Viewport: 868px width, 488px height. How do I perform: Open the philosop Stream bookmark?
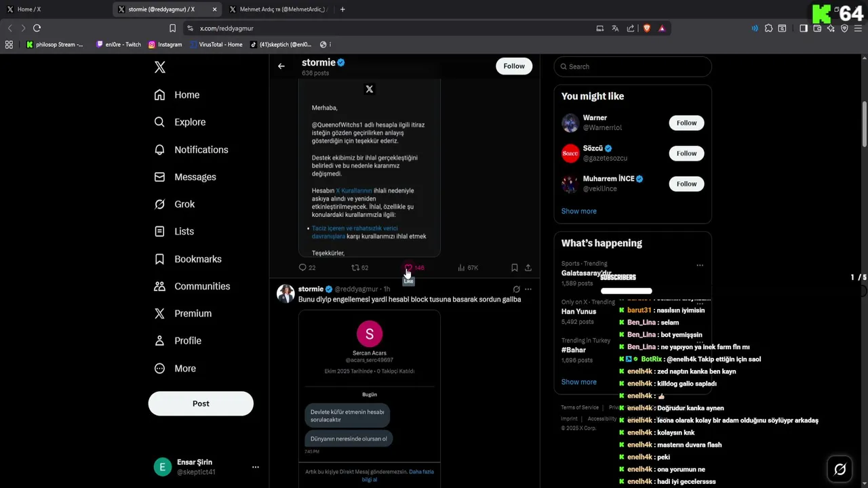(x=55, y=45)
